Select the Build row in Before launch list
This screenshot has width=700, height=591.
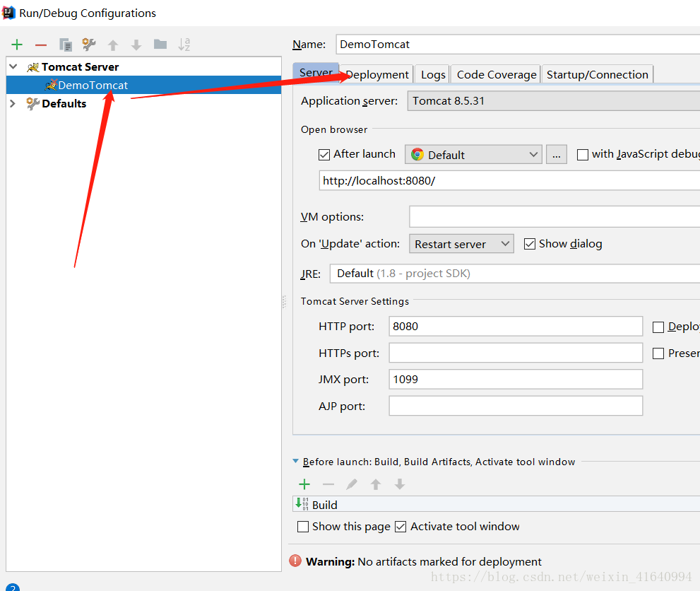496,504
